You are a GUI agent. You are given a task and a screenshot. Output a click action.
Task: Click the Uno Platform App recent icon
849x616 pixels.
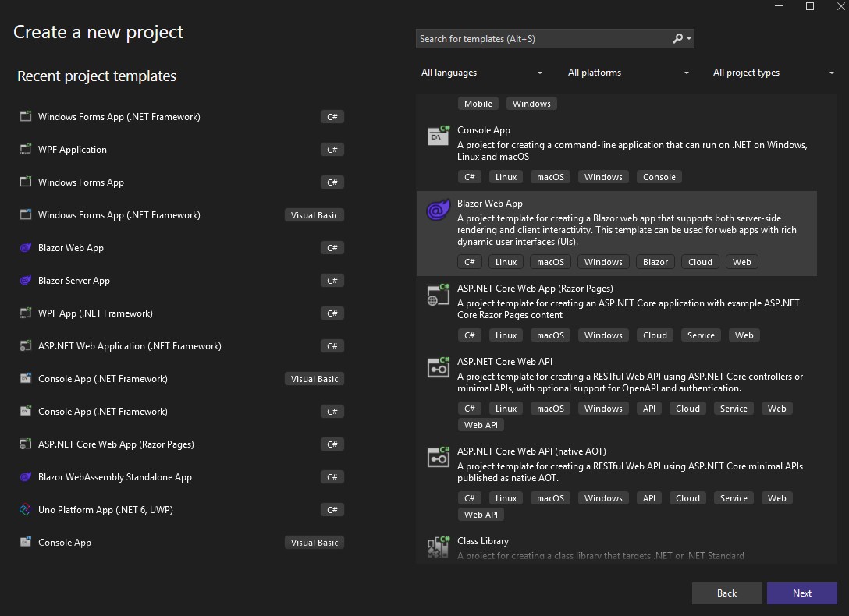pos(26,510)
